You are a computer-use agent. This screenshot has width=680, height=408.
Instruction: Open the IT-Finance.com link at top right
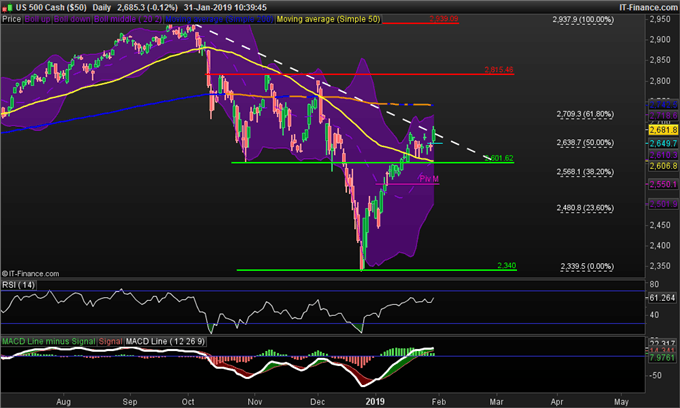pyautogui.click(x=648, y=7)
